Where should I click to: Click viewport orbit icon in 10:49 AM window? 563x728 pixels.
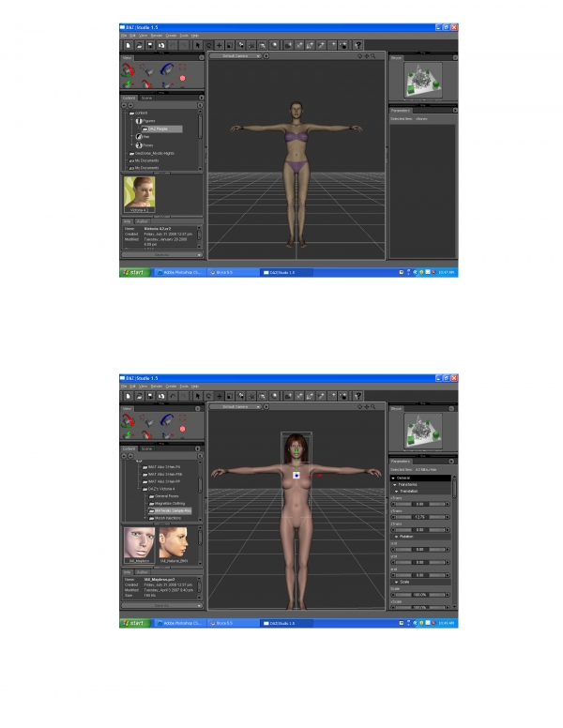pyautogui.click(x=360, y=407)
